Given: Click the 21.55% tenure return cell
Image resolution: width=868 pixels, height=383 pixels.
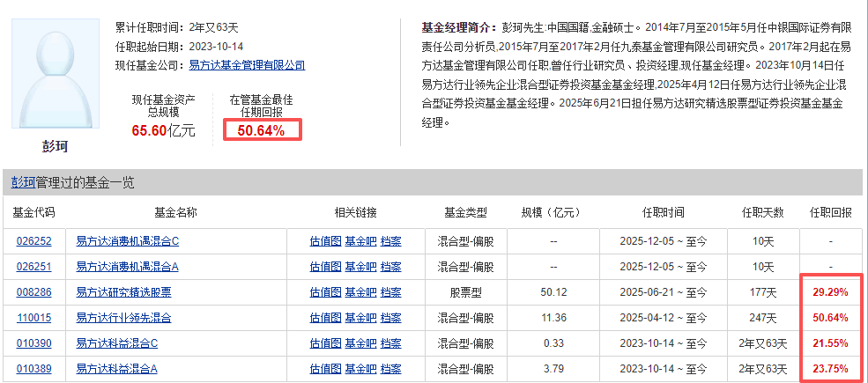Looking at the screenshot, I should [x=830, y=343].
